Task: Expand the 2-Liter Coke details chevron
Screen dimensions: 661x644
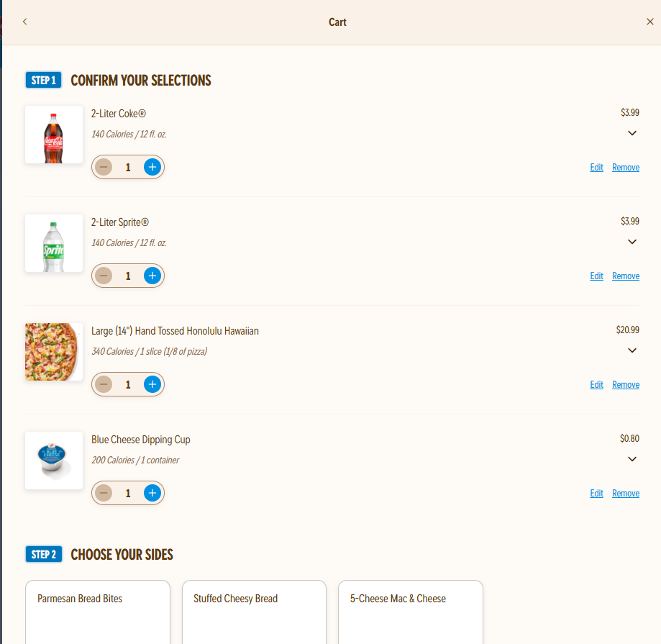Action: pyautogui.click(x=632, y=133)
